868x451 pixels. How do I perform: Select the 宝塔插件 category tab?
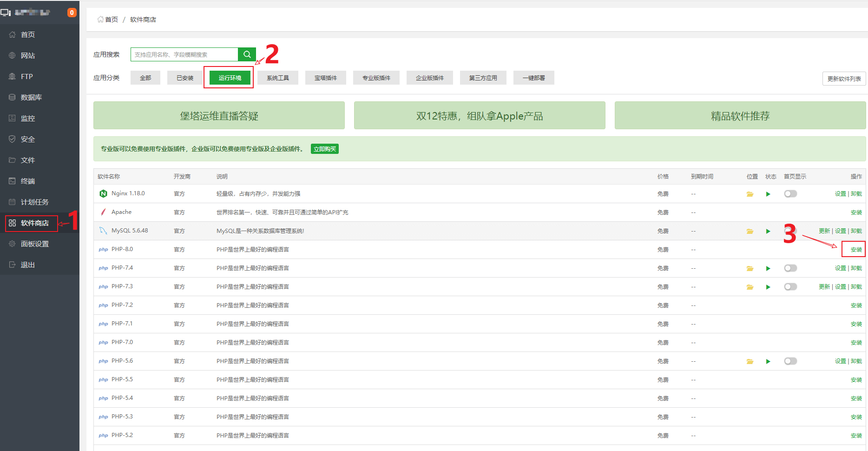pos(326,78)
